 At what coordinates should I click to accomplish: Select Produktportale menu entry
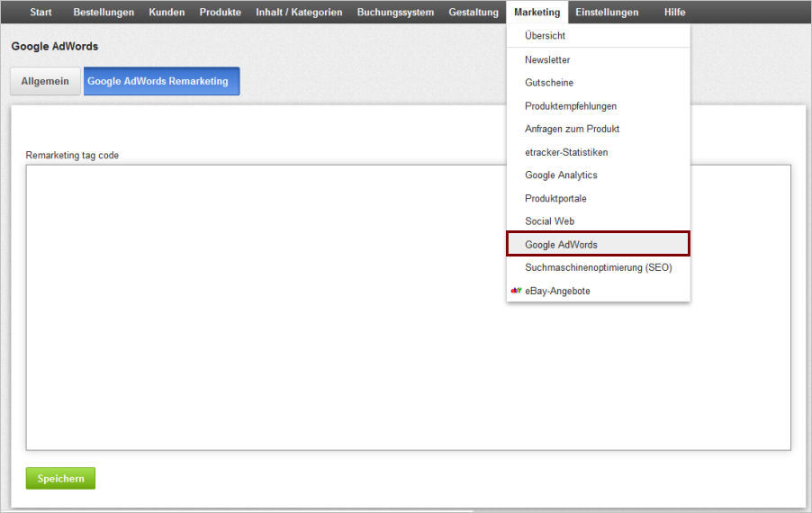(x=598, y=198)
